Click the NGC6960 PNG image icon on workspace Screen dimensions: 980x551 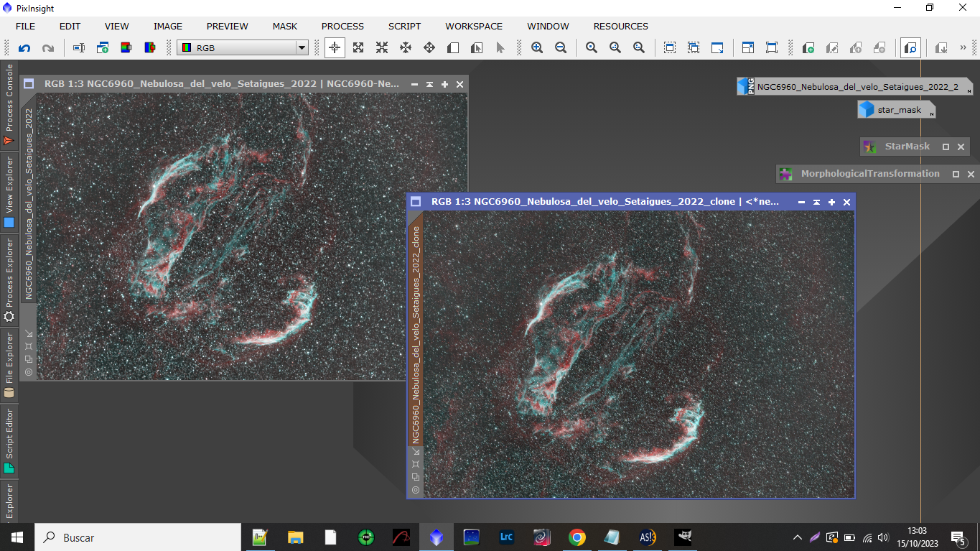pyautogui.click(x=855, y=87)
